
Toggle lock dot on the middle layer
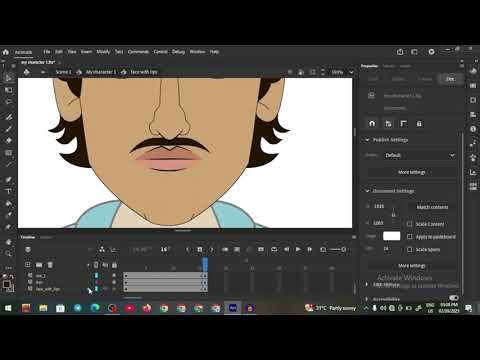(x=114, y=282)
